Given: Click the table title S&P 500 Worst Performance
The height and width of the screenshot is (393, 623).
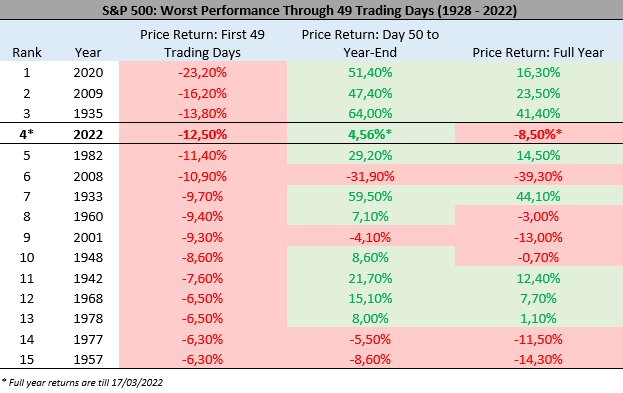Looking at the screenshot, I should 310,10.
